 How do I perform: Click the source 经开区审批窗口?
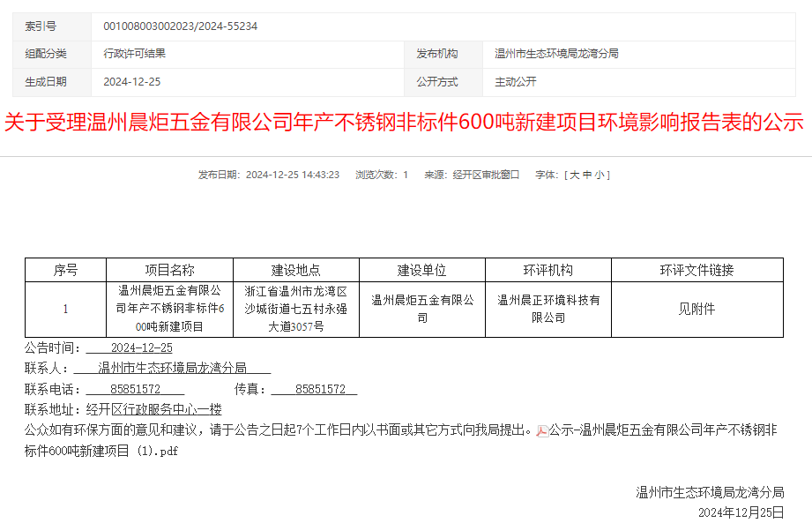(486, 175)
